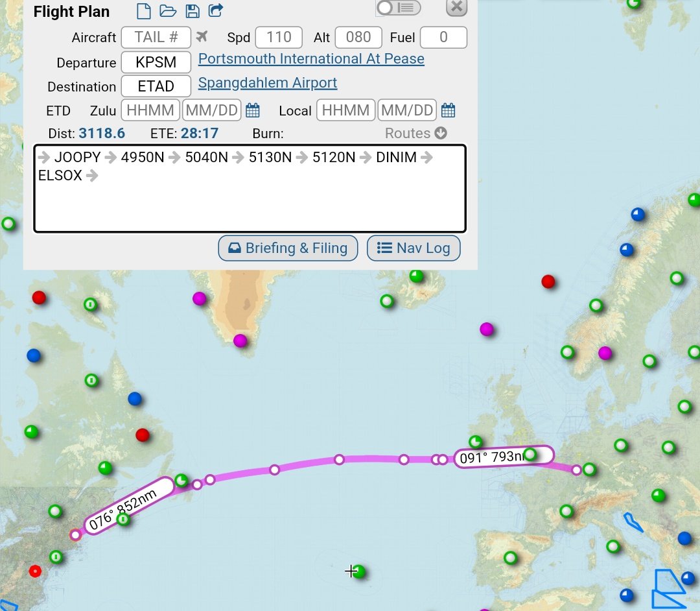Click the Zulu MM/DD date field
The image size is (700, 611).
point(211,110)
